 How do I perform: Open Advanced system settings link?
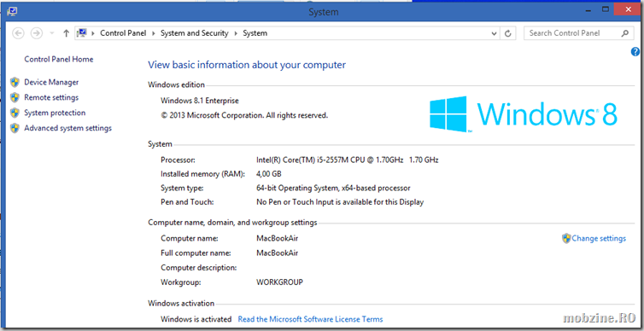pos(67,128)
